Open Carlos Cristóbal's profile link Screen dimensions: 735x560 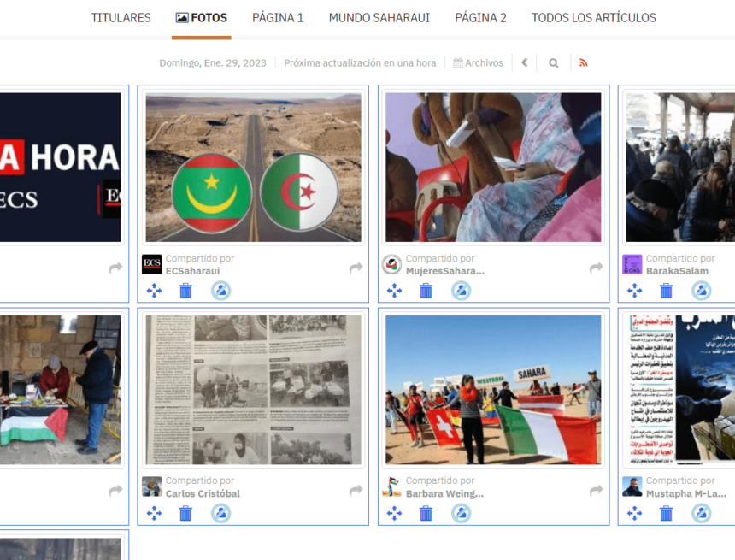click(203, 493)
